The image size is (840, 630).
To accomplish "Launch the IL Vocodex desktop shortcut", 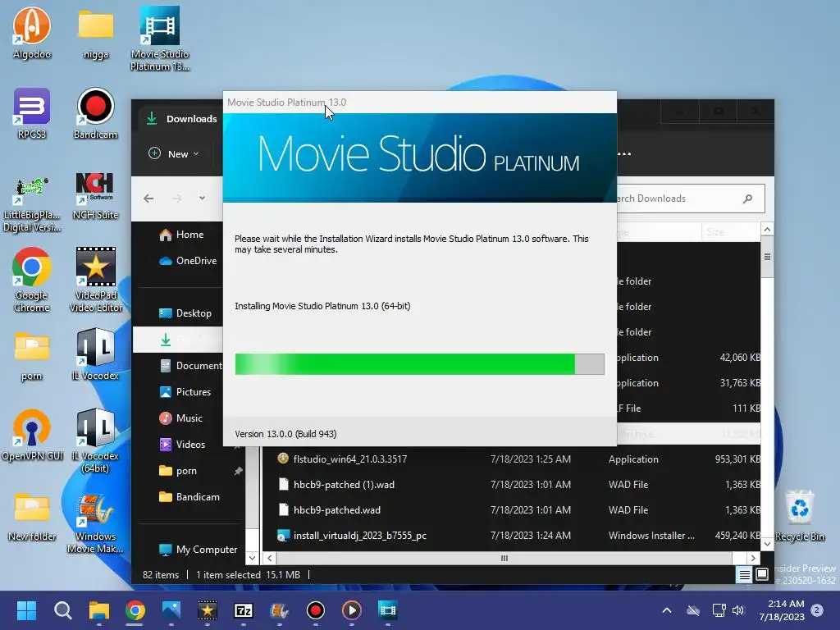I will pos(95,354).
